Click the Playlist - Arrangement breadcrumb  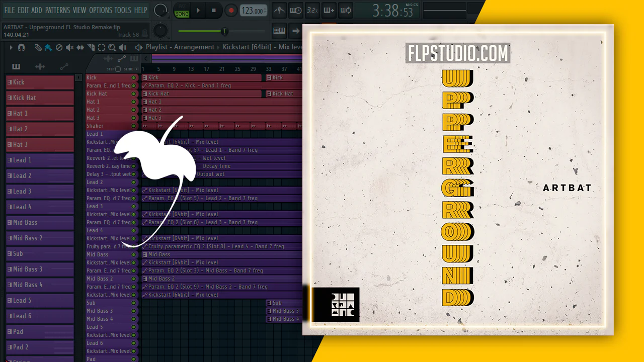180,47
